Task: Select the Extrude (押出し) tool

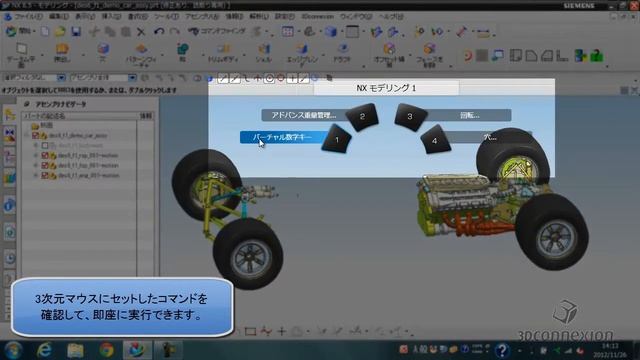Action: [x=62, y=53]
